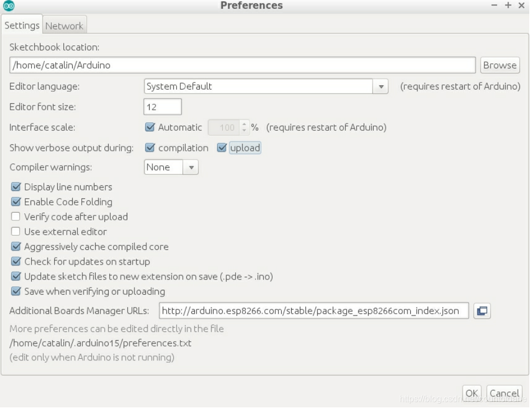The width and height of the screenshot is (532, 409).
Task: Click the Arduino logo icon in title bar
Action: click(x=9, y=6)
